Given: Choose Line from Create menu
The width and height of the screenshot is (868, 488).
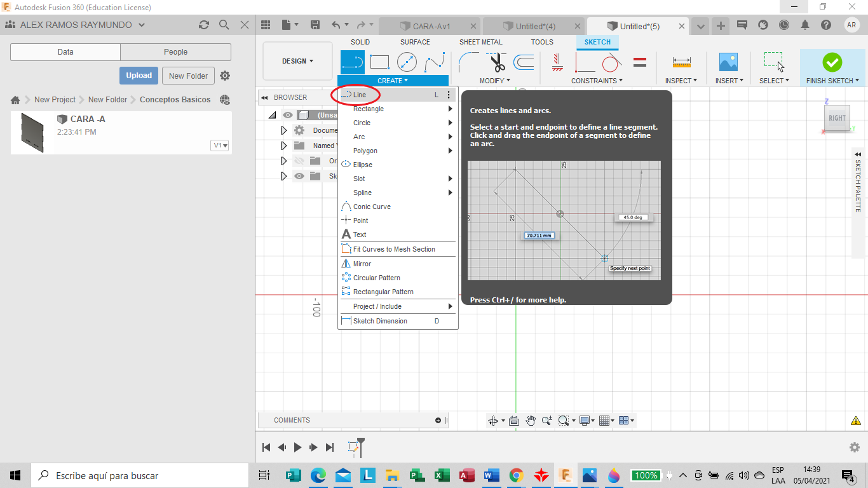Looking at the screenshot, I should coord(397,95).
